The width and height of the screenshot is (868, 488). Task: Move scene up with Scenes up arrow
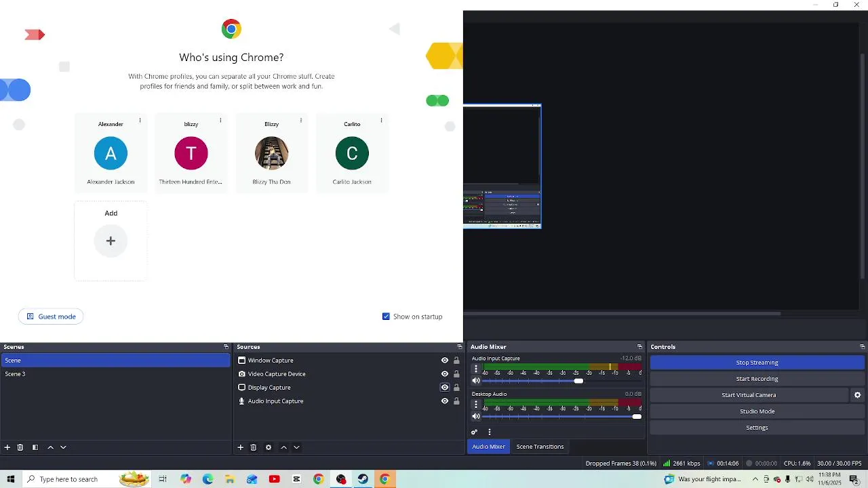tap(50, 447)
